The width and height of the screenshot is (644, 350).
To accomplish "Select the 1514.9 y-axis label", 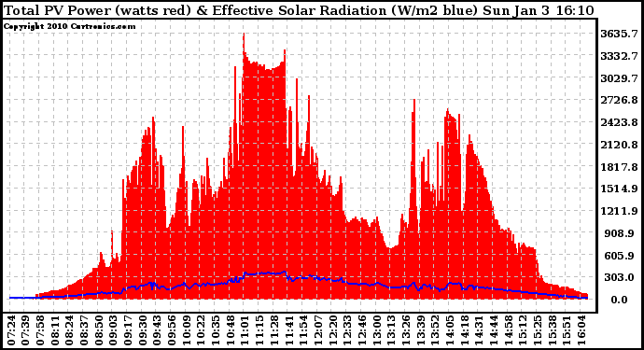I will pyautogui.click(x=620, y=189).
